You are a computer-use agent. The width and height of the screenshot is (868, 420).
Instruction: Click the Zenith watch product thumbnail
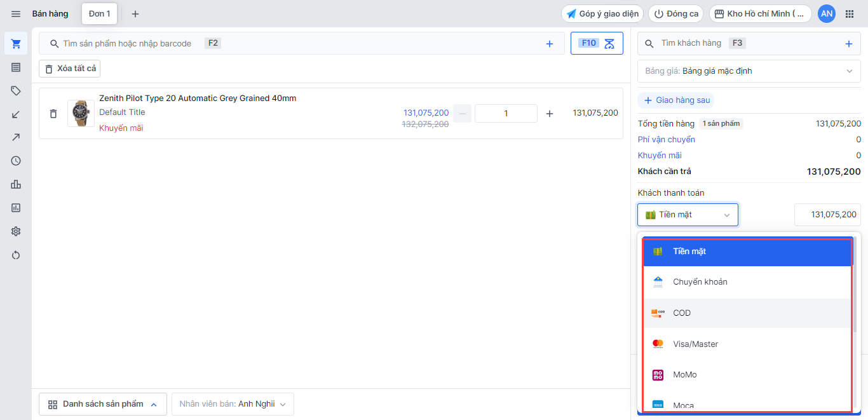(81, 113)
